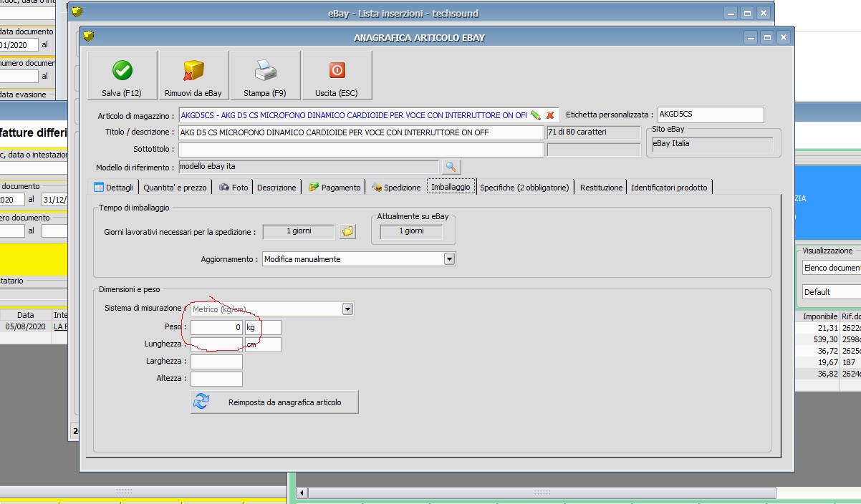Image resolution: width=861 pixels, height=504 pixels.
Task: Click the Imponibile column header in background
Action: [819, 316]
